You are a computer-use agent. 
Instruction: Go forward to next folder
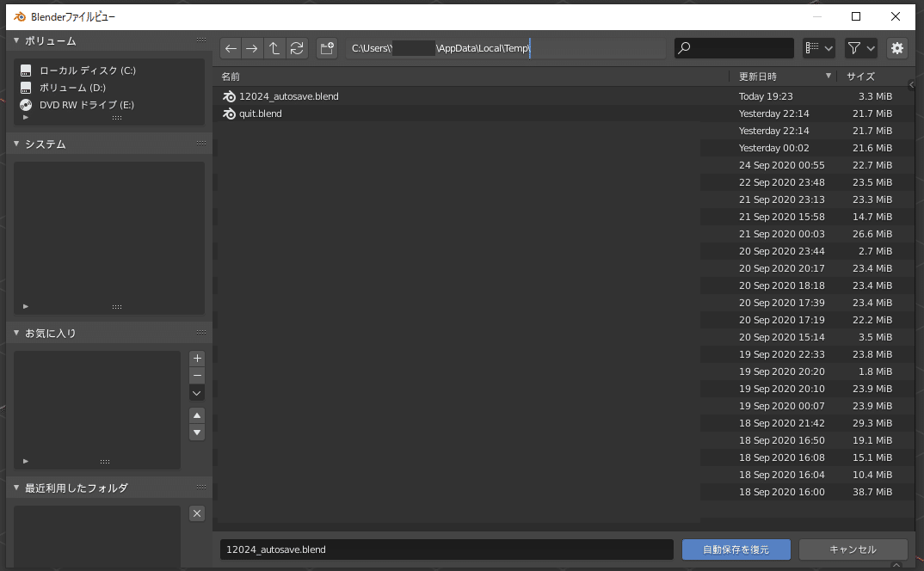coord(252,48)
